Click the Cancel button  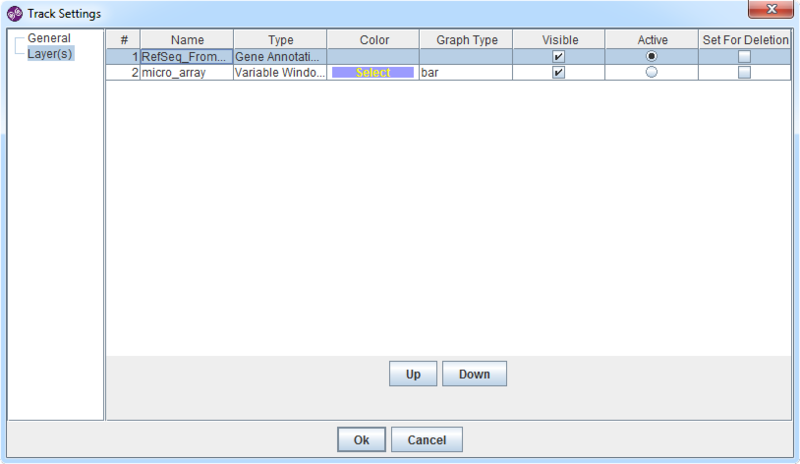pos(427,439)
